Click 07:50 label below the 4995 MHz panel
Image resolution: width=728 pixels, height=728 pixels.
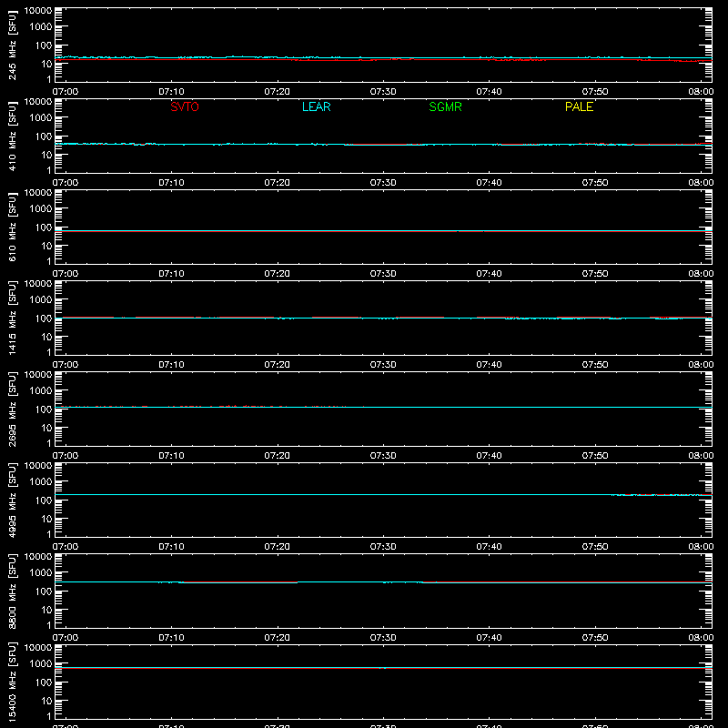(x=595, y=547)
